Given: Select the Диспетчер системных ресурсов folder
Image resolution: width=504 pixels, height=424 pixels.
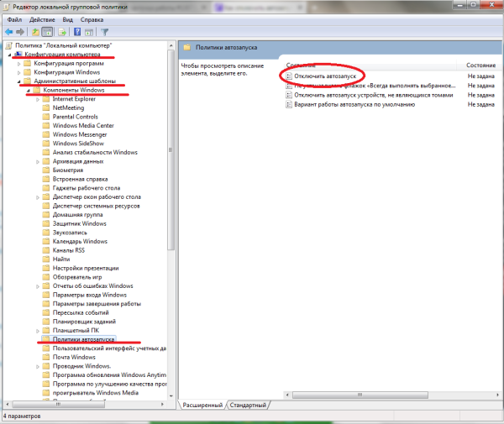Looking at the screenshot, I should coord(97,206).
